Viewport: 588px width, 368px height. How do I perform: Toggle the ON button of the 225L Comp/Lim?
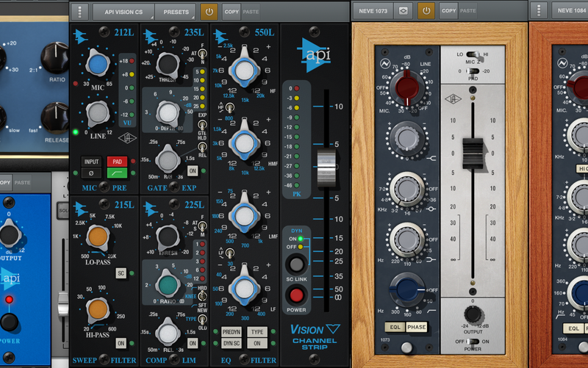coord(193,343)
